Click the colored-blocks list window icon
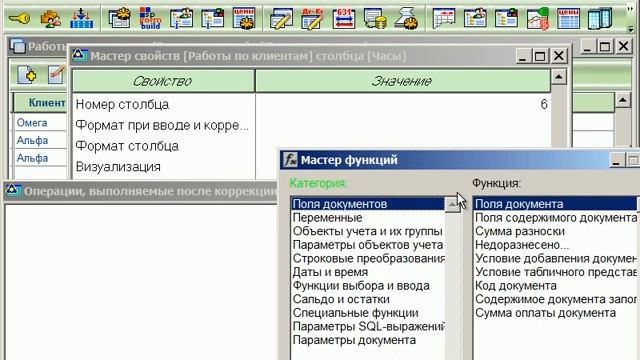Viewport: 640px width, 360px height. (506, 18)
